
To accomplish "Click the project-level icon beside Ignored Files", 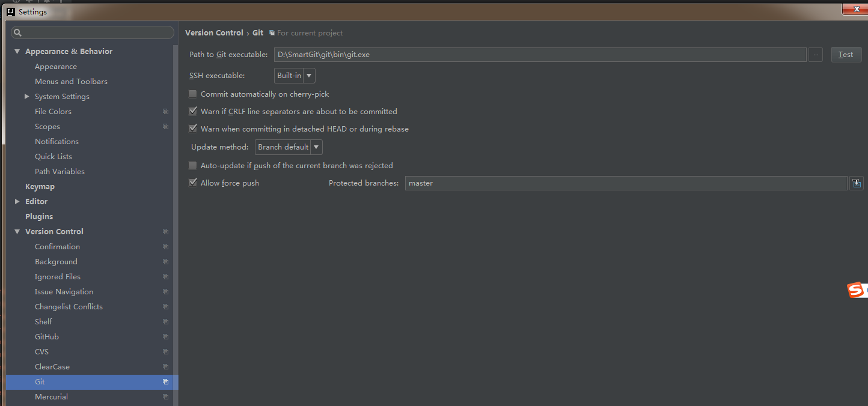I will (x=165, y=277).
